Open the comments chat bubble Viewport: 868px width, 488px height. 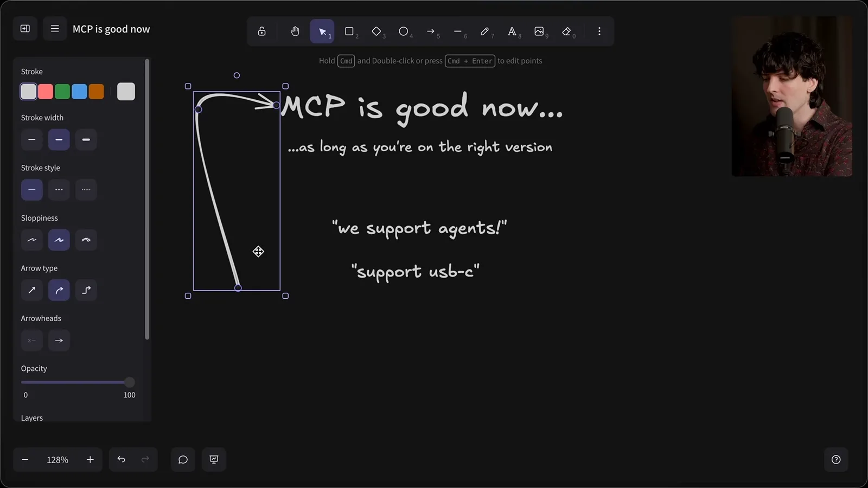pyautogui.click(x=183, y=460)
